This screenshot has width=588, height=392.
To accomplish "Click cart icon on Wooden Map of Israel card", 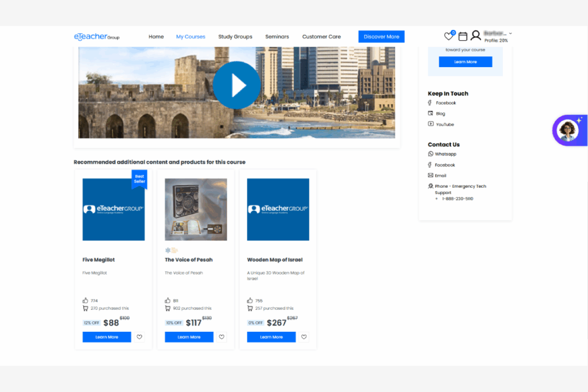I will pyautogui.click(x=250, y=308).
